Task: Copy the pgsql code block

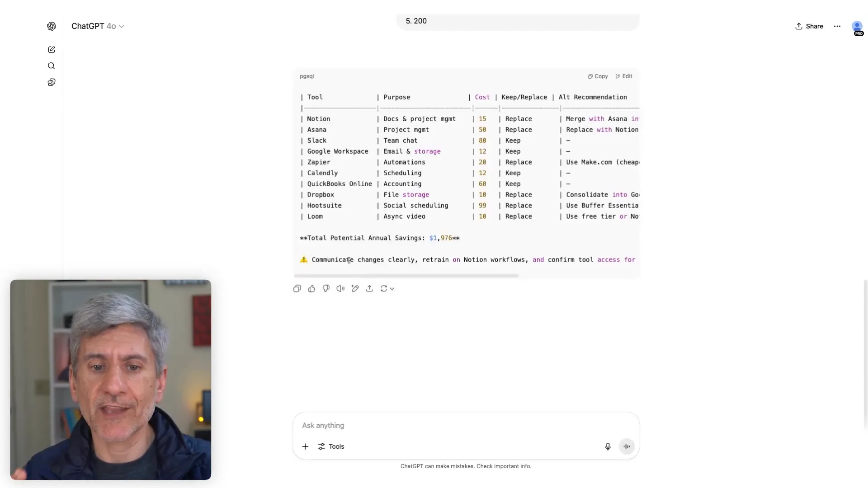Action: point(598,76)
